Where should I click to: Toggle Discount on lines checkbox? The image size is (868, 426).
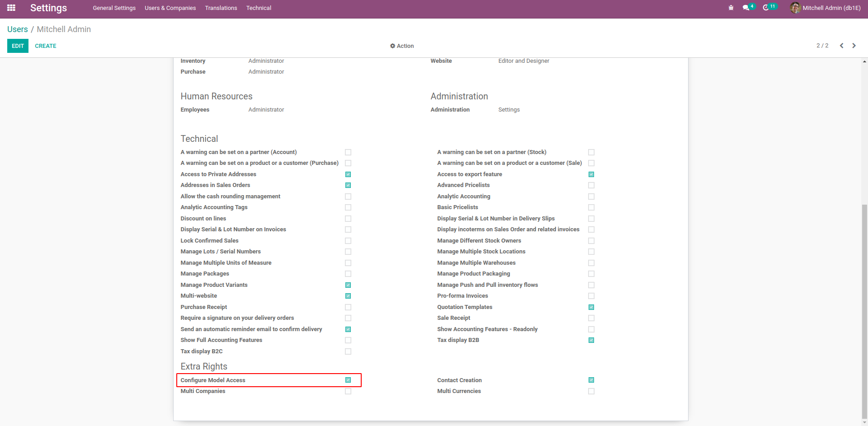click(348, 219)
